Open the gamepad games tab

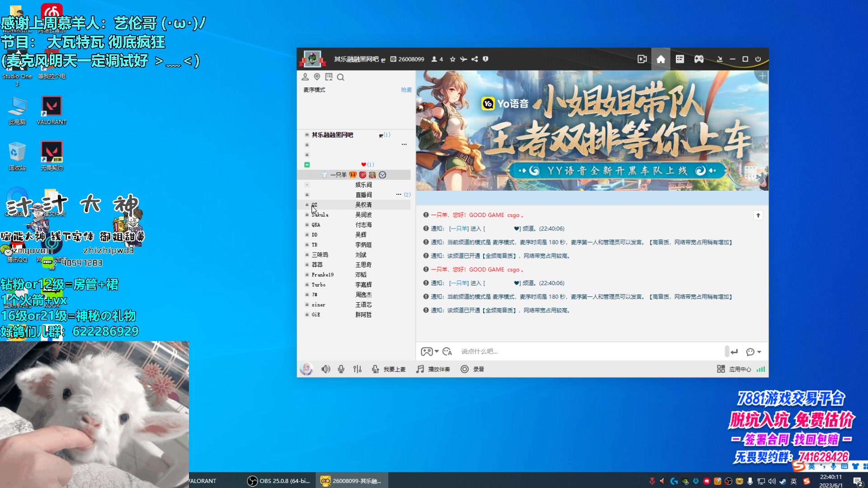click(x=699, y=59)
